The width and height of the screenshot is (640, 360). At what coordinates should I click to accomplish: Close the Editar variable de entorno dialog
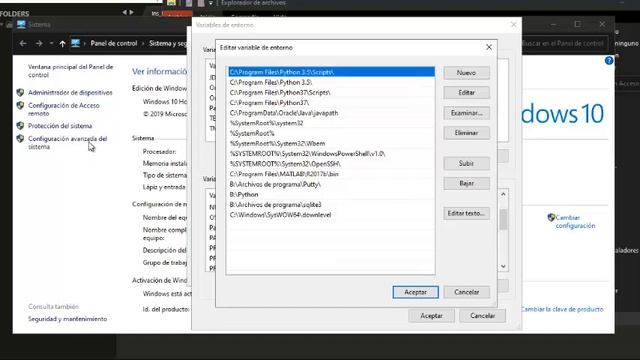(489, 47)
